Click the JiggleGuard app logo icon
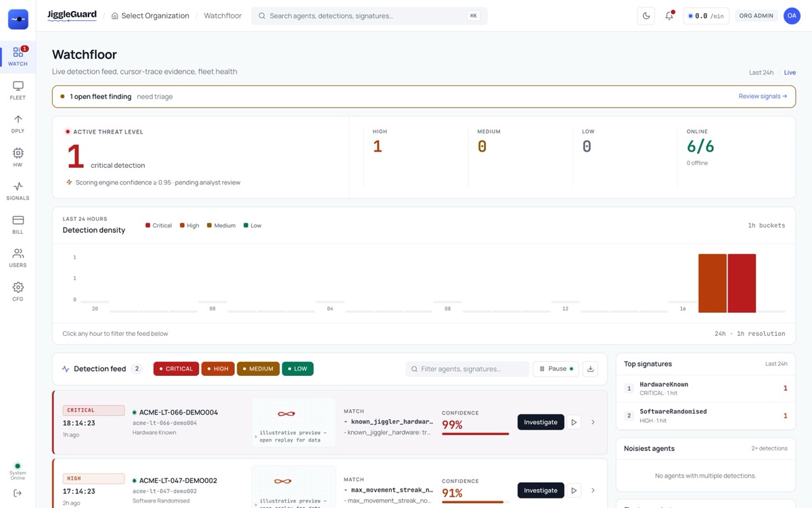The image size is (812, 508). [18, 20]
